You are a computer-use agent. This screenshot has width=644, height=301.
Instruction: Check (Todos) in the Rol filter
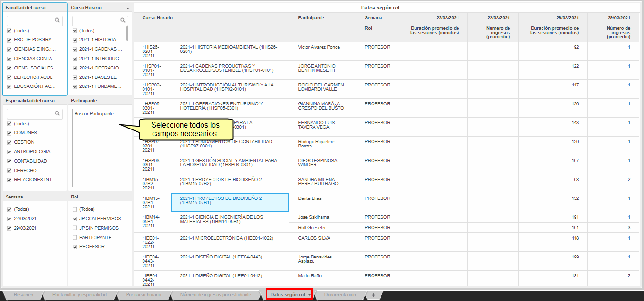pyautogui.click(x=75, y=209)
